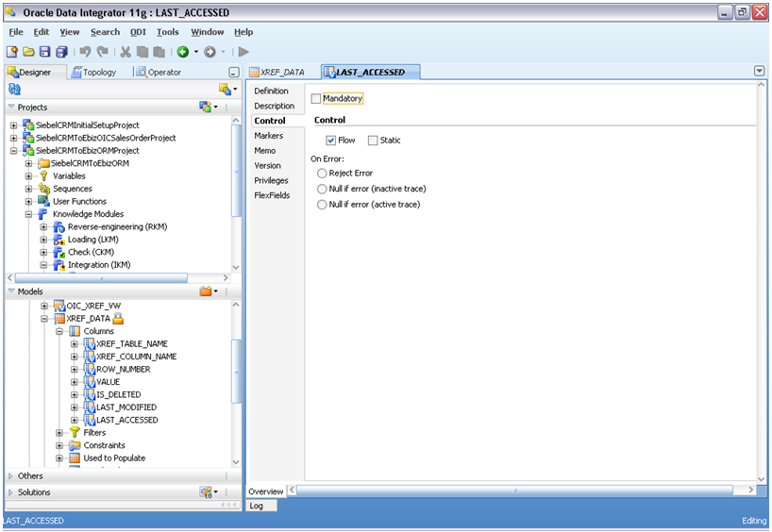This screenshot has width=772, height=532.
Task: Select Reject Error radio option
Action: [322, 174]
